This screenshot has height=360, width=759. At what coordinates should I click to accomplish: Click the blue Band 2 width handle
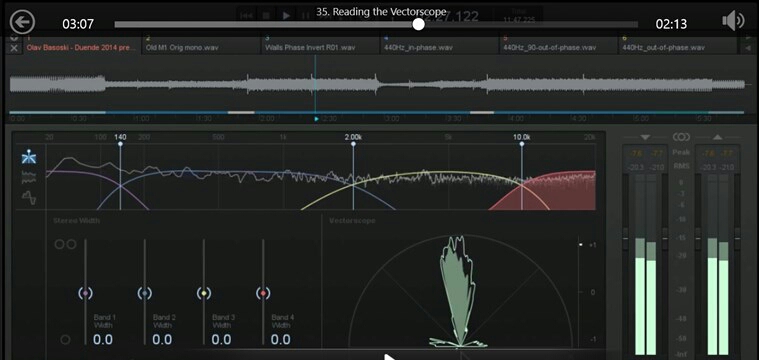pyautogui.click(x=145, y=293)
